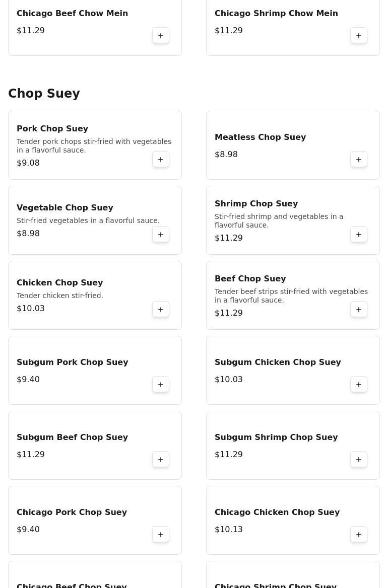Add Subgum Shrimp Chop Suey to order
The image size is (388, 588).
click(359, 460)
